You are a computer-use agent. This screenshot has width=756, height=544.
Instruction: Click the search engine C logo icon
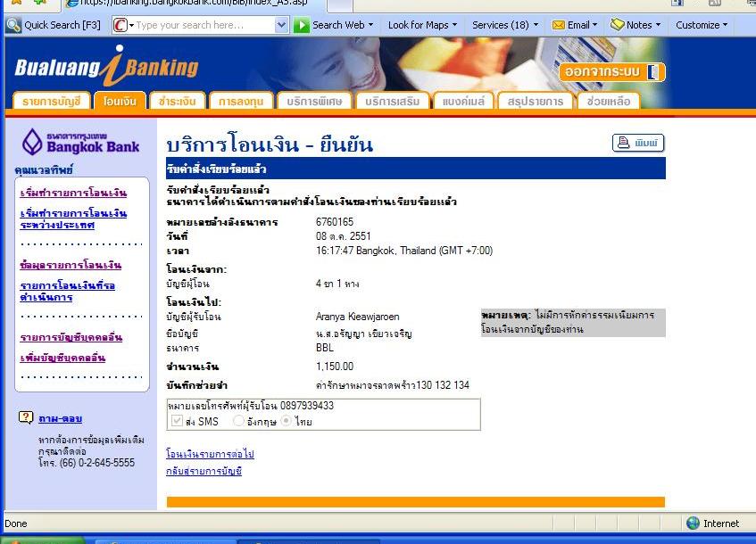[x=120, y=25]
